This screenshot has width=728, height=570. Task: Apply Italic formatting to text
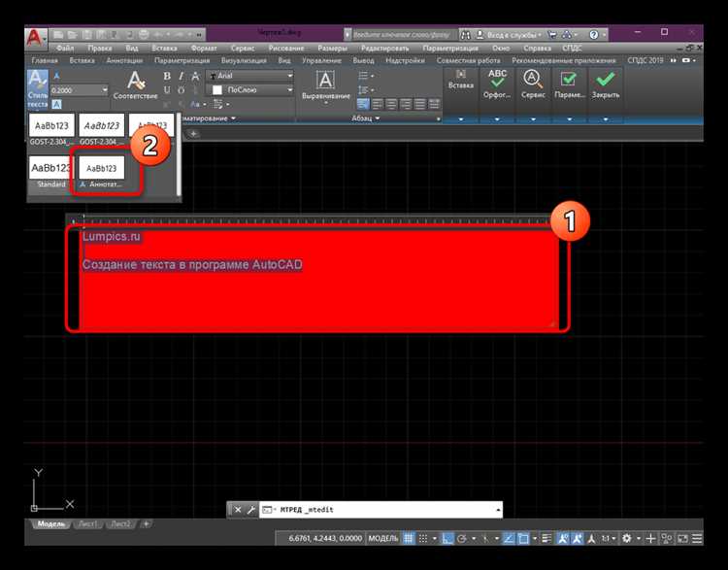click(x=181, y=76)
